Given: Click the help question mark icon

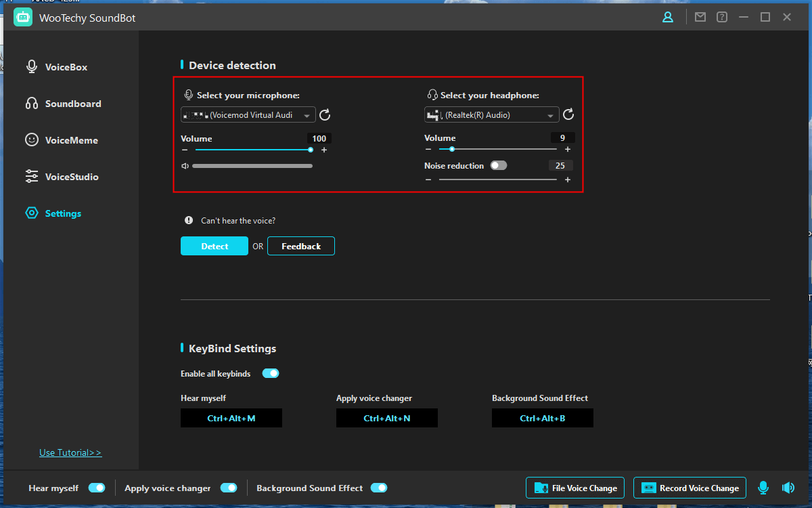Looking at the screenshot, I should pyautogui.click(x=722, y=18).
